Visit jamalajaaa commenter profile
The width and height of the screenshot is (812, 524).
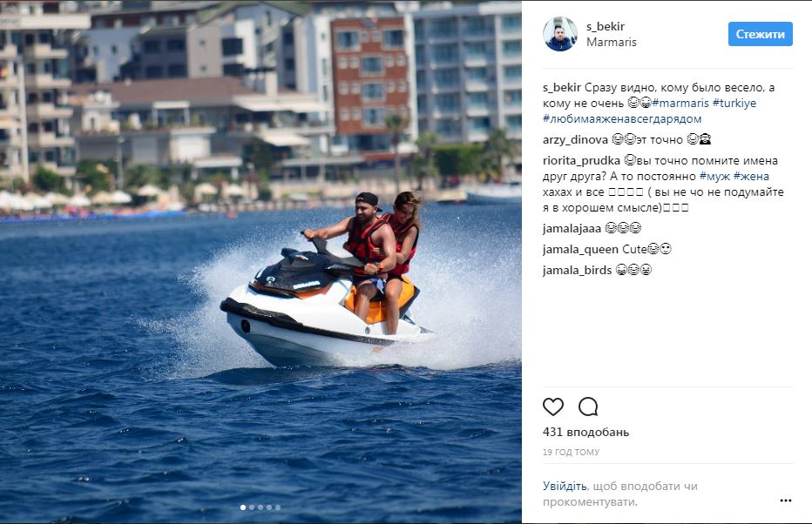(572, 228)
